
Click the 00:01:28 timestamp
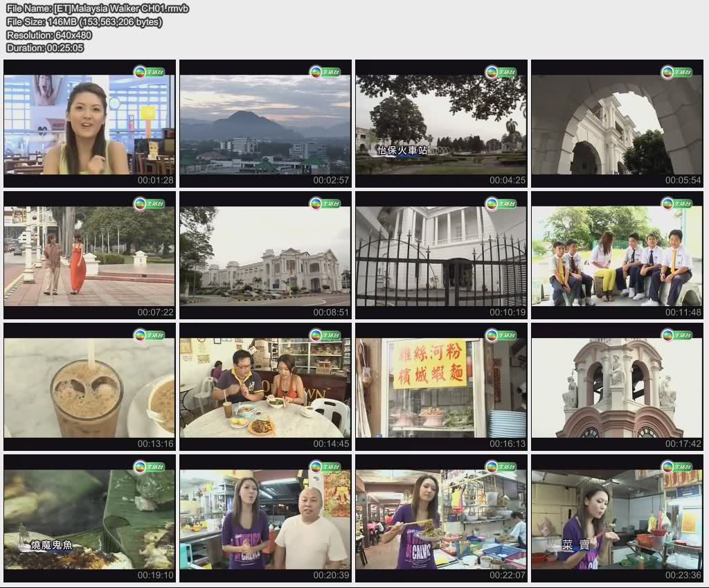(156, 180)
